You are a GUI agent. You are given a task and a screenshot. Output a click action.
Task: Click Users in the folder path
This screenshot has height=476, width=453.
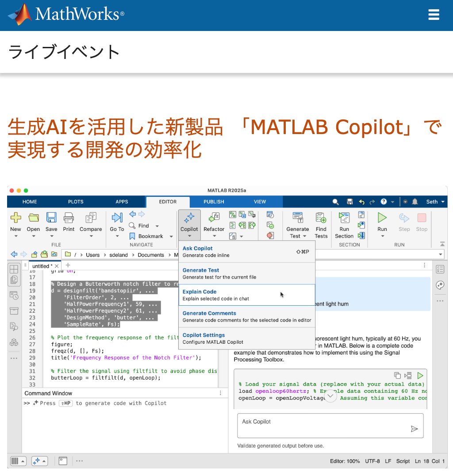pyautogui.click(x=92, y=255)
